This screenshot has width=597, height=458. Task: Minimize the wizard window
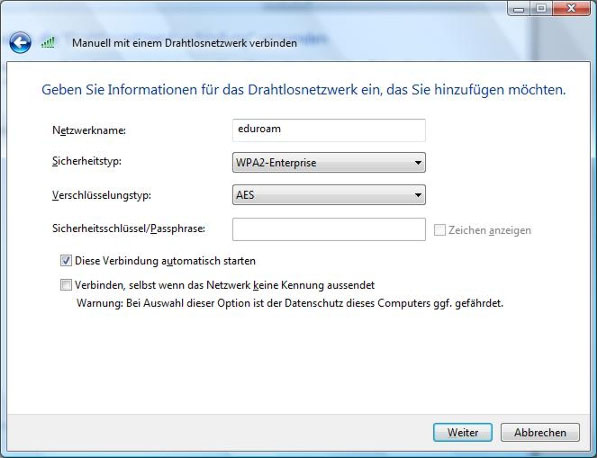pyautogui.click(x=519, y=8)
